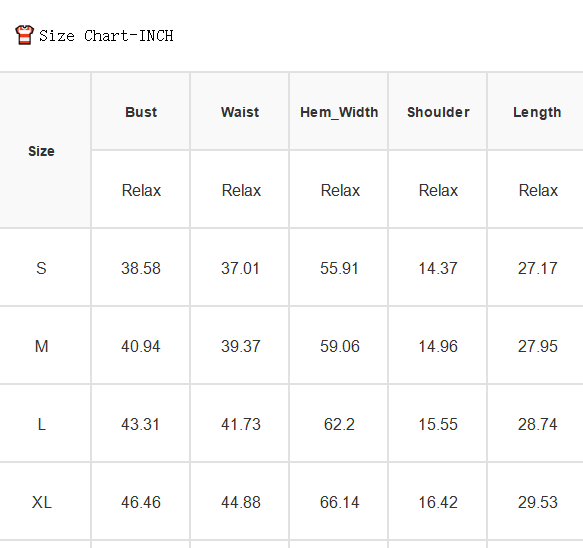Click the Waist column header
583x548 pixels.
point(240,112)
